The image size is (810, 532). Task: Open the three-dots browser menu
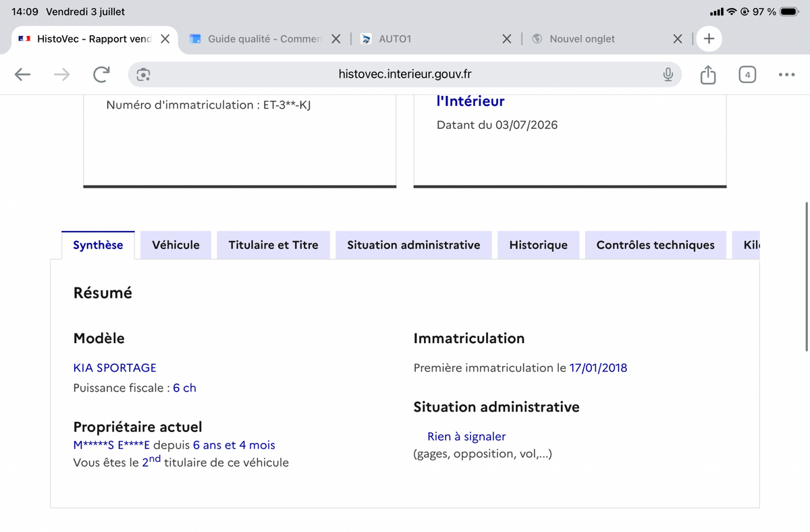[x=786, y=75]
